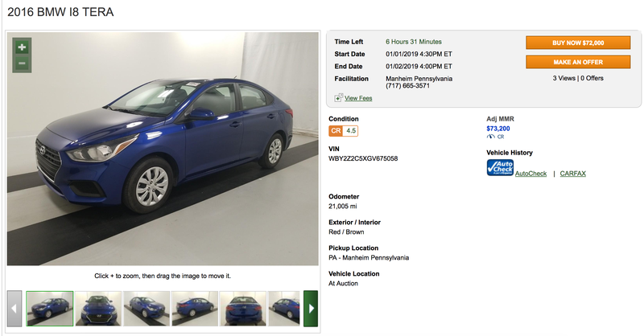Go to previous thumbnails with left arrow

pos(14,309)
